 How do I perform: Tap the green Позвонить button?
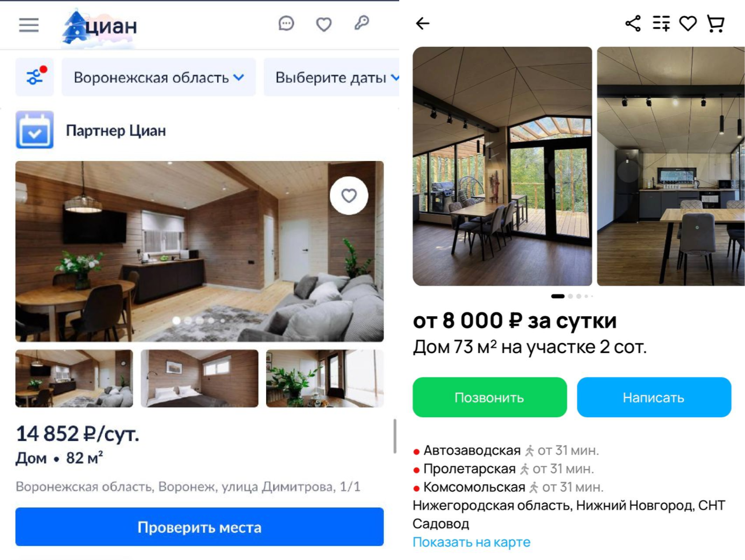click(x=490, y=397)
